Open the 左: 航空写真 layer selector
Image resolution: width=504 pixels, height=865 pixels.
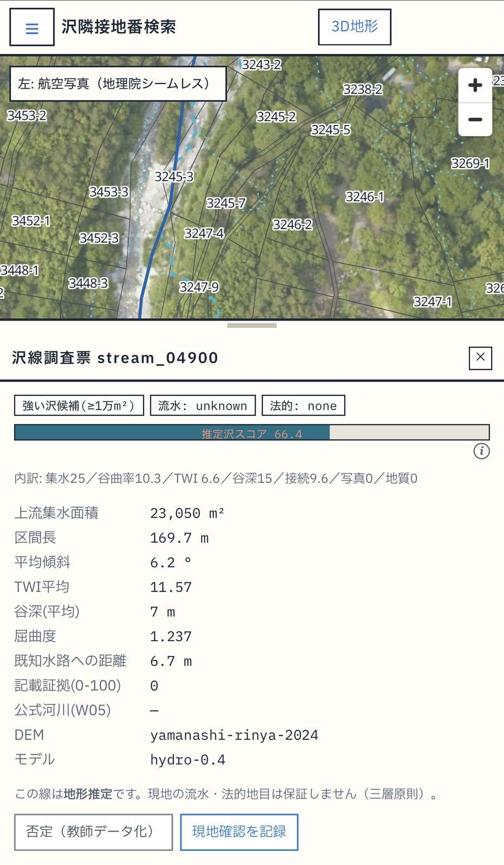tap(118, 84)
